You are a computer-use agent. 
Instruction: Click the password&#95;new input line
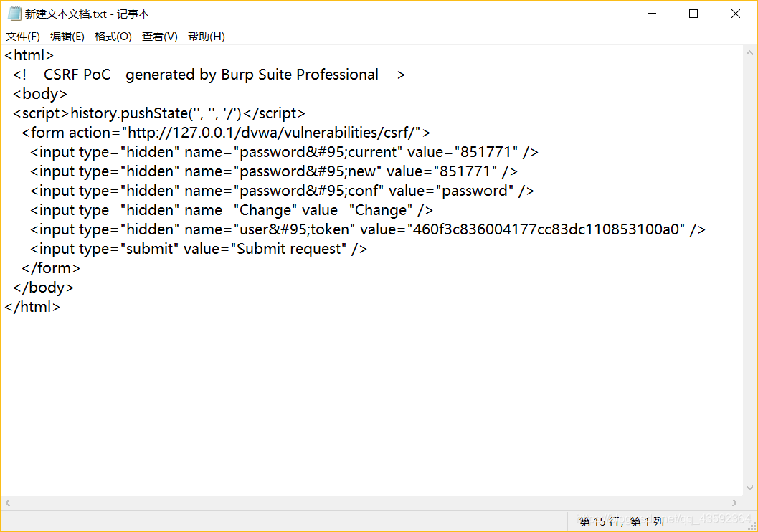point(274,171)
